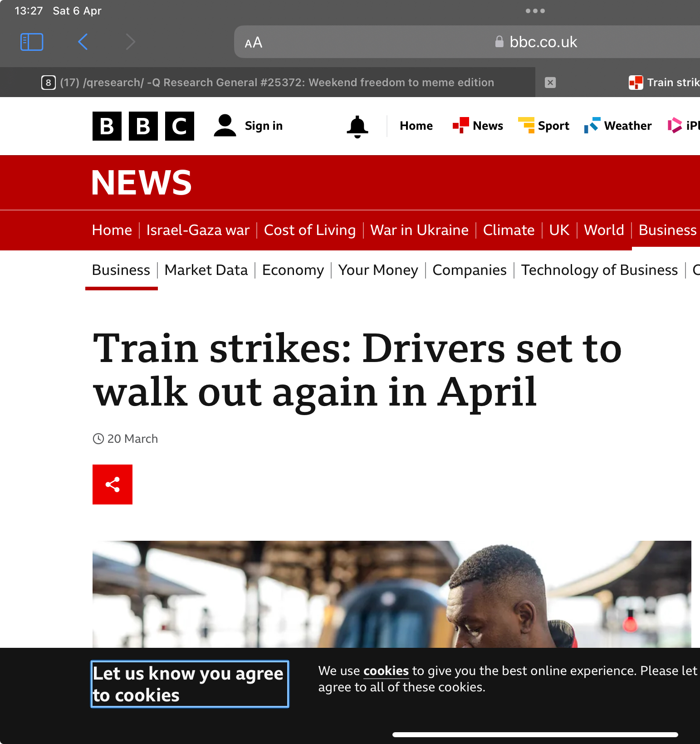Tap the pink iPlayer icon
Viewport: 700px width, 744px height.
[x=675, y=125]
